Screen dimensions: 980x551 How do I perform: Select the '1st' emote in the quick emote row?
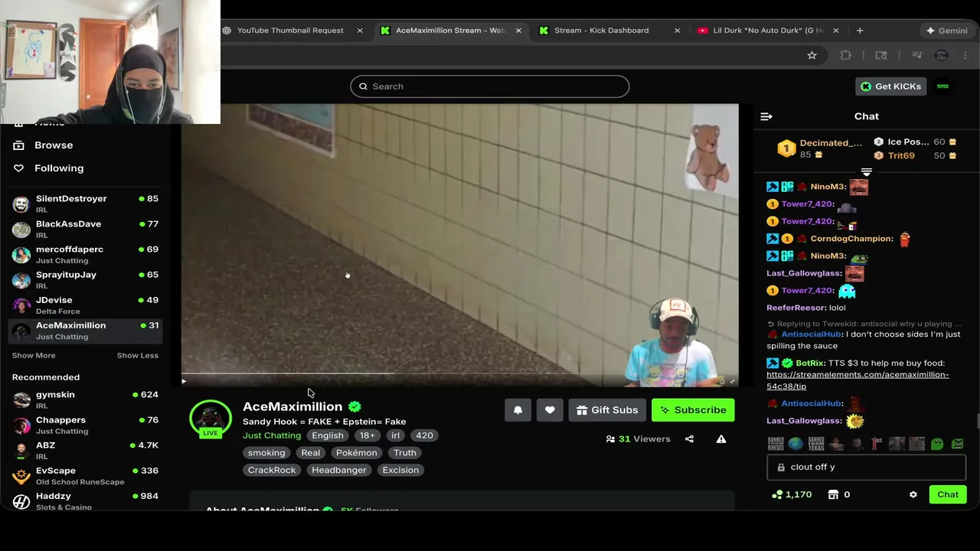[877, 444]
